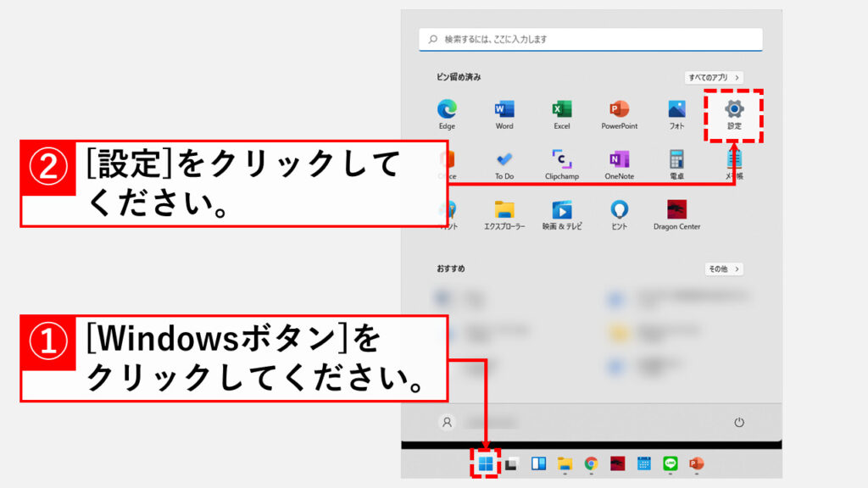Open File Explorer on taskbar

click(565, 463)
